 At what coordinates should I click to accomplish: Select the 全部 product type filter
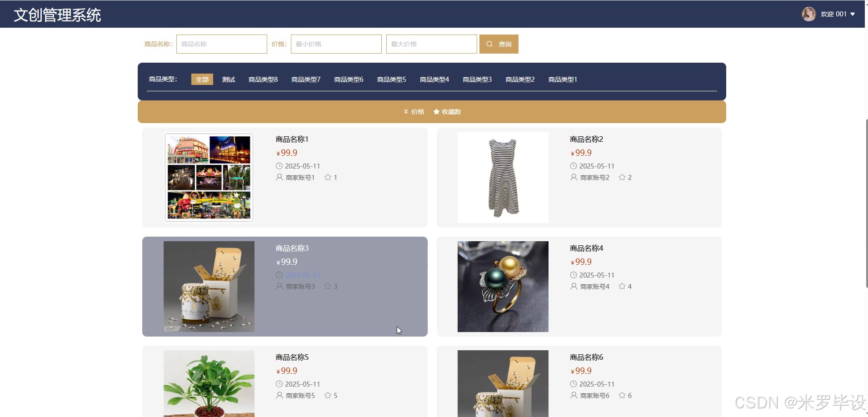tap(202, 79)
